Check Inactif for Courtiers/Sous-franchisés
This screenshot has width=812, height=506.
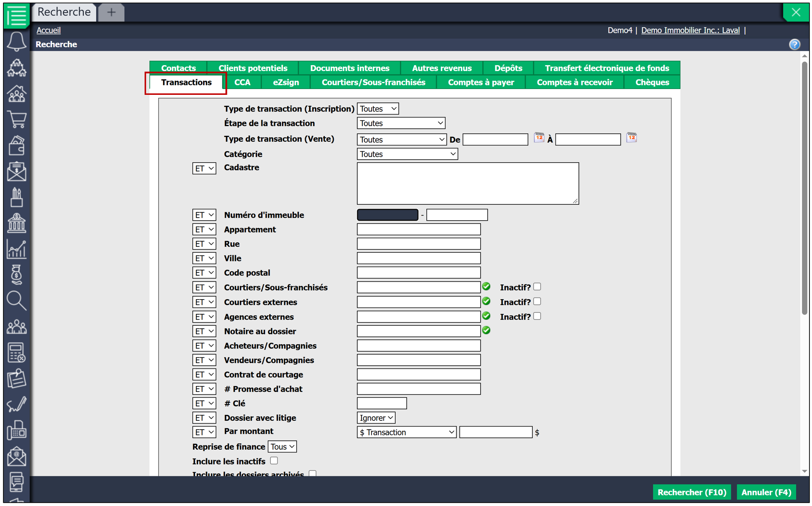click(537, 287)
